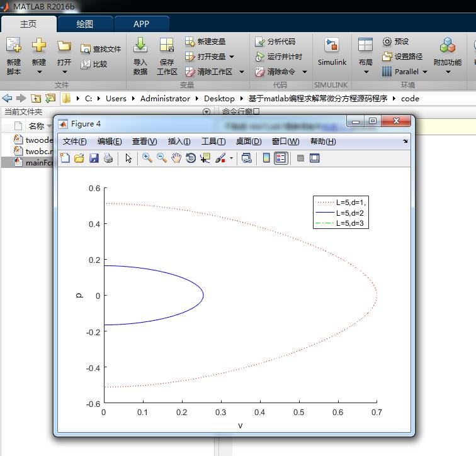This screenshot has height=456, width=476.
Task: Click Name (名称) column header
Action: pos(37,126)
